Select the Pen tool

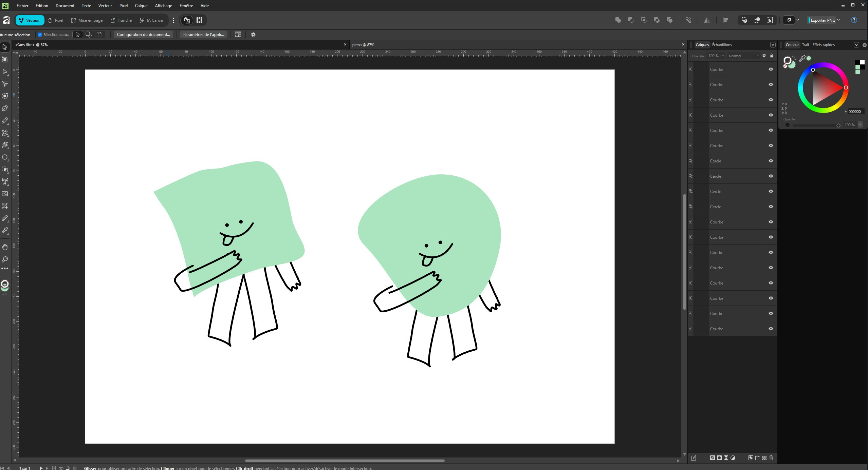point(5,108)
